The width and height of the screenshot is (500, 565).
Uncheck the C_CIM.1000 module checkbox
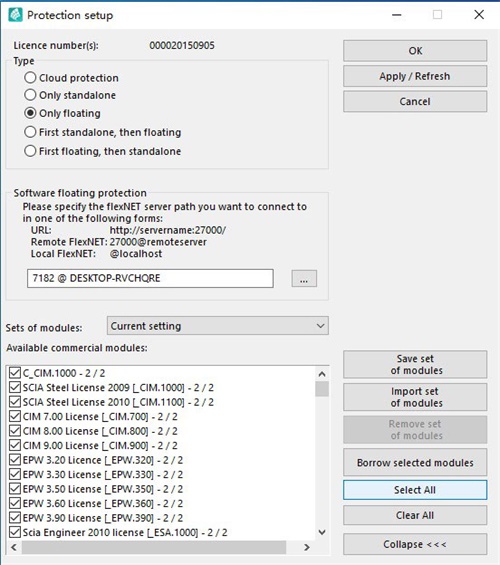(x=15, y=373)
